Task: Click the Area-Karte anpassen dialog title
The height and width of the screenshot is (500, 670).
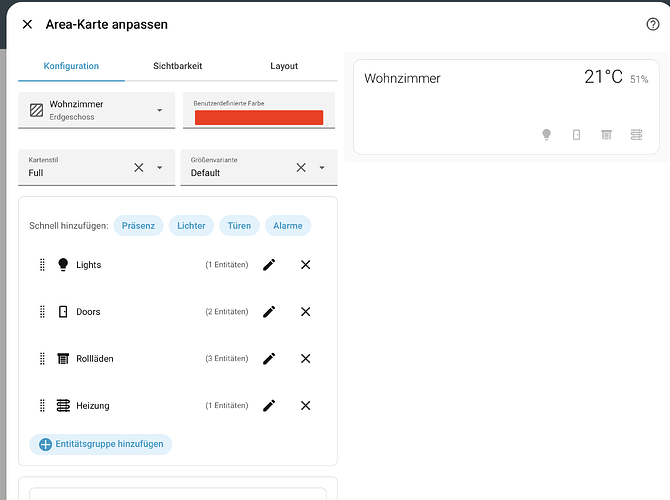Action: pos(107,25)
